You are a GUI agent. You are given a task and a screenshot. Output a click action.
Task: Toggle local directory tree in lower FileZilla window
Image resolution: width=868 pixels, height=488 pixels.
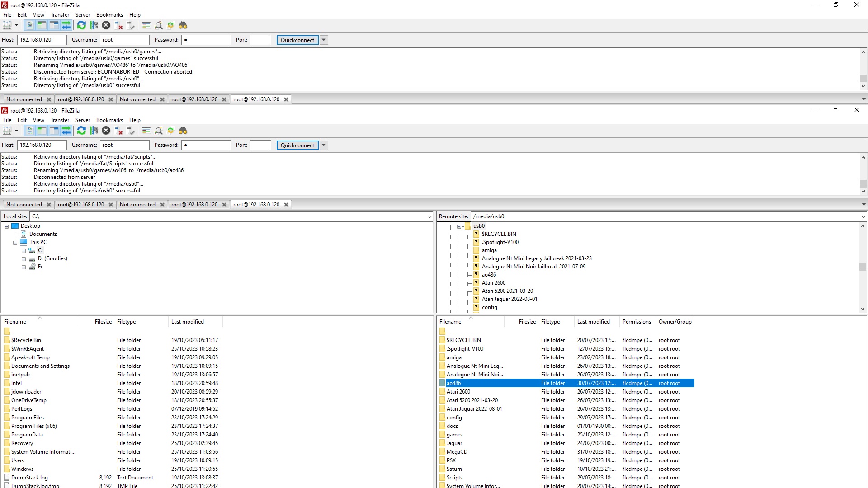coord(42,131)
